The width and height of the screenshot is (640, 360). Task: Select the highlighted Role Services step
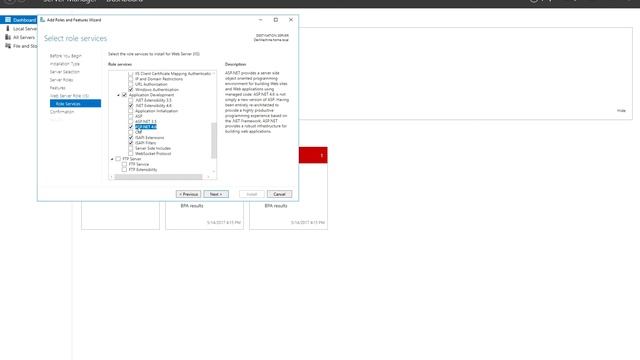(75, 104)
